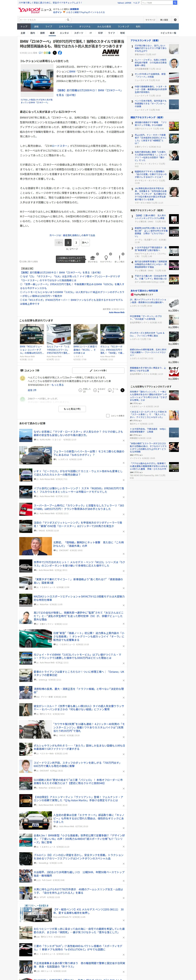
Task: Focus the ウェブ検索 input field at top
Action: [x=157, y=3]
